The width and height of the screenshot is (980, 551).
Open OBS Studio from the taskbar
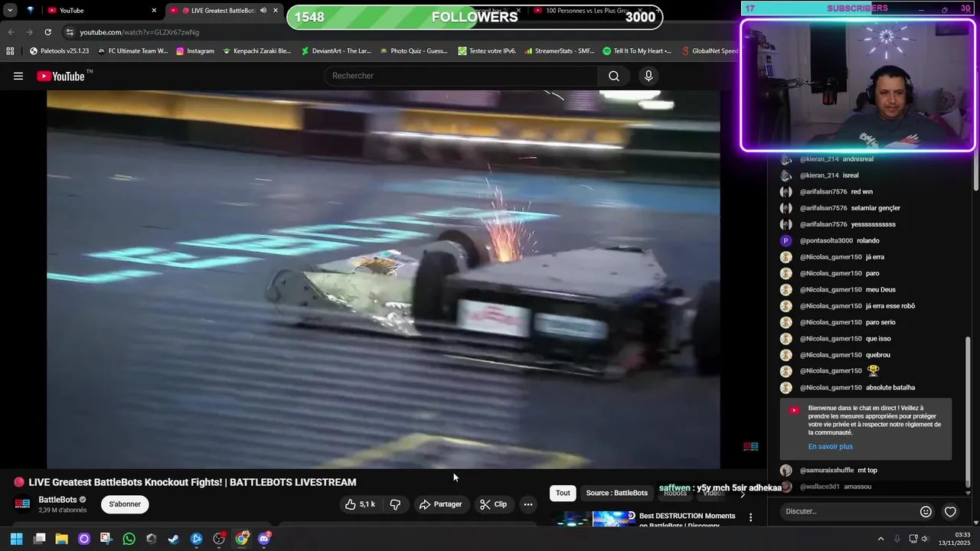point(219,539)
